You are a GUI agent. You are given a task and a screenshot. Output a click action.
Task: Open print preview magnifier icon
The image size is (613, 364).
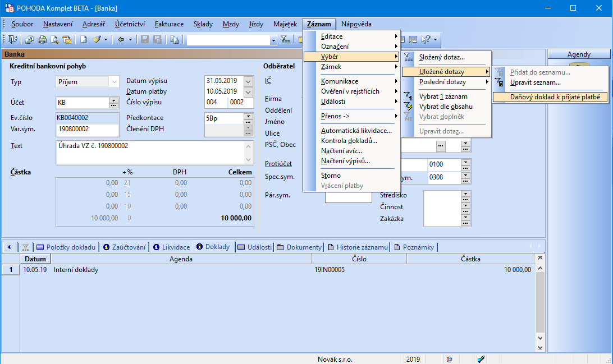click(55, 39)
